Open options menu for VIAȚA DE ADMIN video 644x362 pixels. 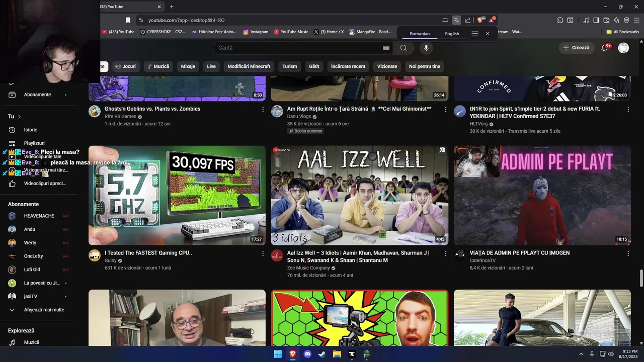628,253
